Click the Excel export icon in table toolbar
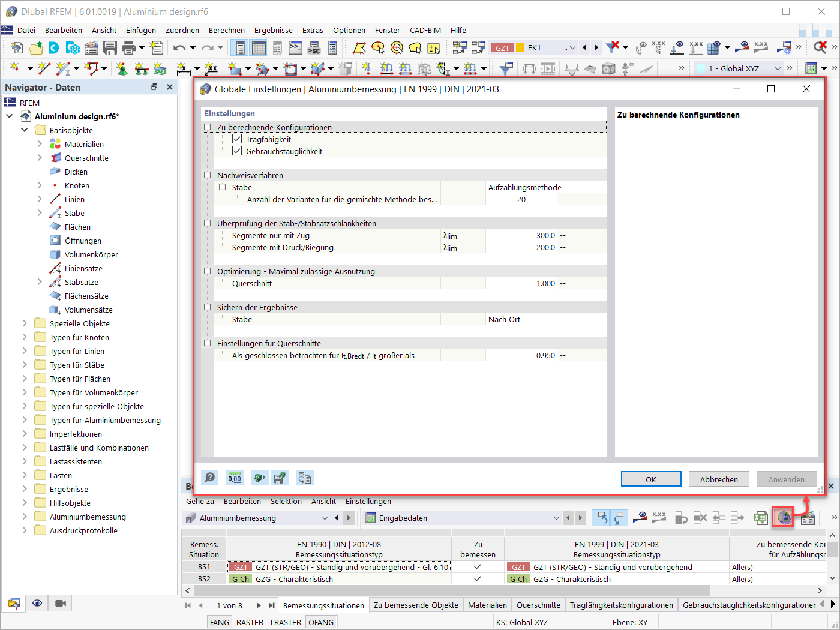 761,518
